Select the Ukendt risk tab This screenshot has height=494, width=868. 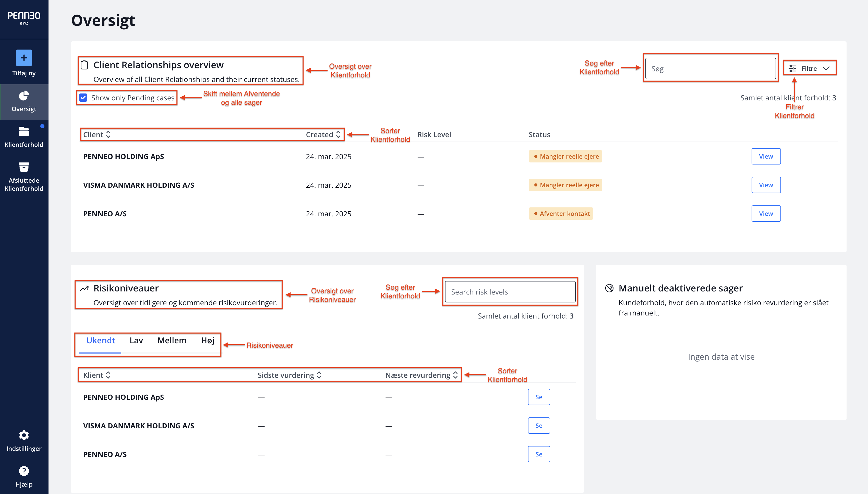tap(100, 341)
